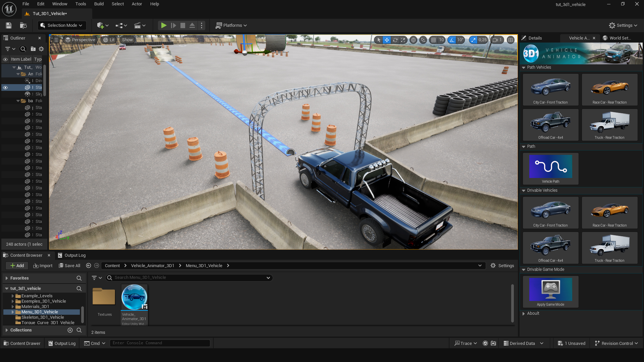Toggle visibility eye of selected actor
Screen dimensions: 644x362
click(5, 87)
